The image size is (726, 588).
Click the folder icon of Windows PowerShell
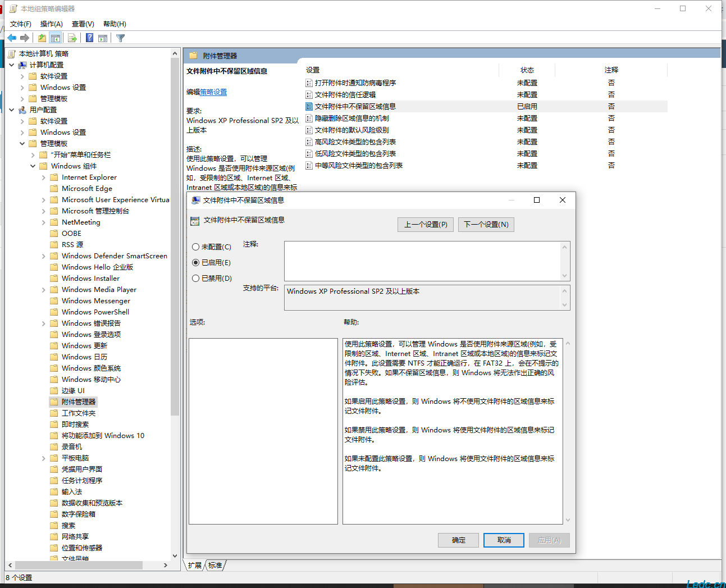tap(54, 312)
